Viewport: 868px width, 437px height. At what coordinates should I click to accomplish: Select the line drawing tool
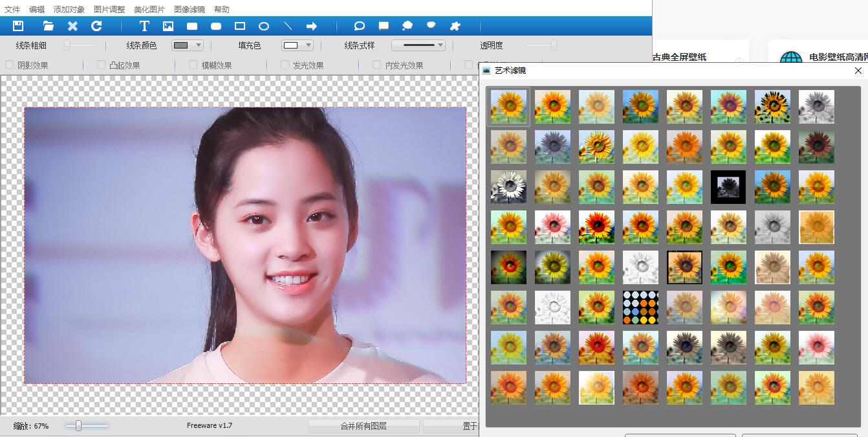(x=287, y=26)
